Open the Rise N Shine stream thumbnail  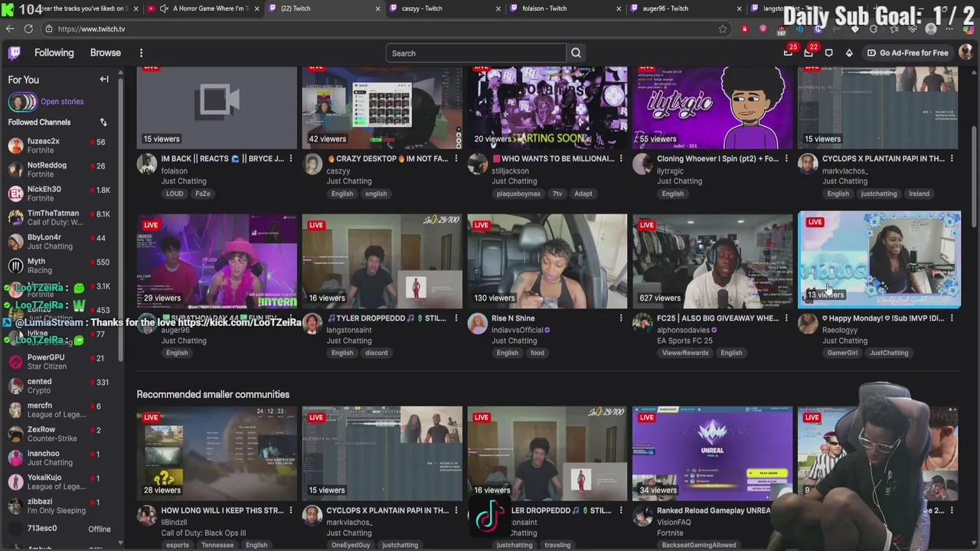547,261
